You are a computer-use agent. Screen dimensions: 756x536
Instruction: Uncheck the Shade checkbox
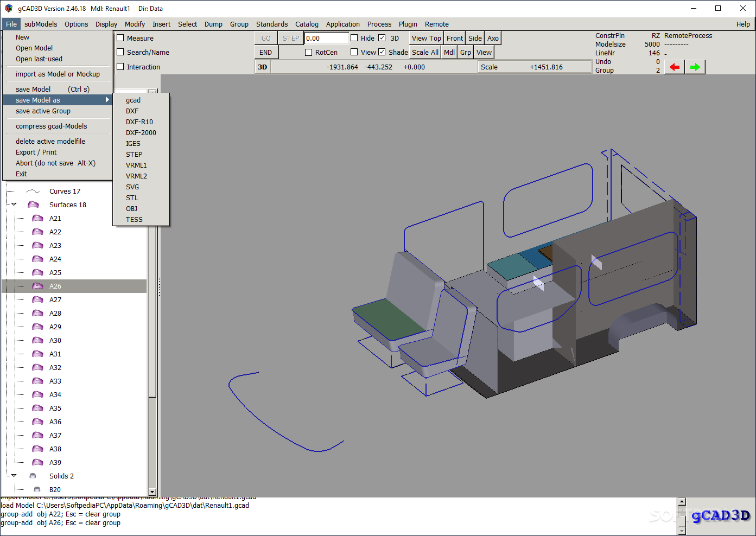pyautogui.click(x=382, y=52)
